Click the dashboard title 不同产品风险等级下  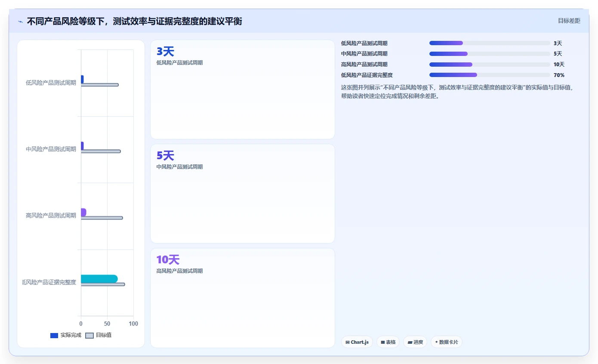coord(134,21)
